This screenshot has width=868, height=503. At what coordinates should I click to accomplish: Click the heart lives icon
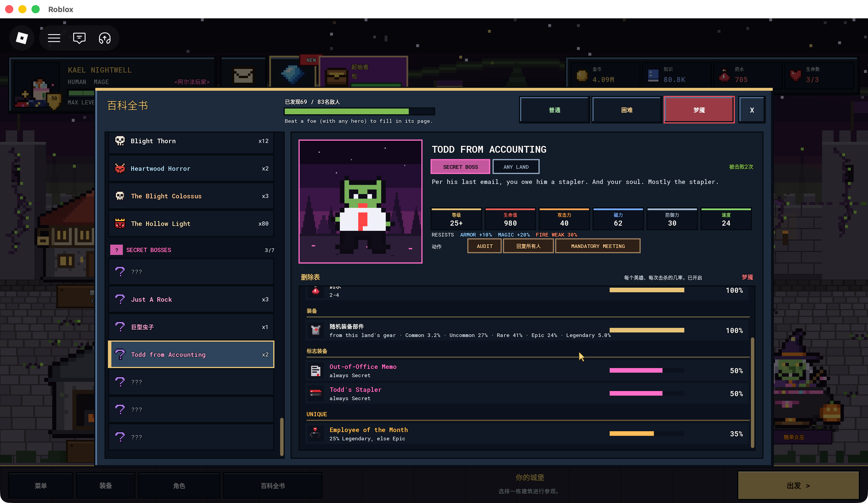click(x=796, y=76)
